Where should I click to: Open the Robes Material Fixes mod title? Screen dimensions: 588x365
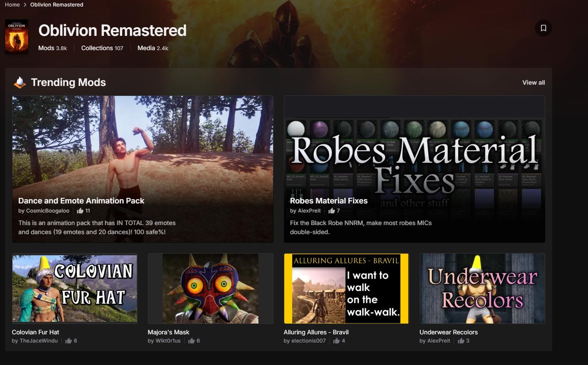329,201
